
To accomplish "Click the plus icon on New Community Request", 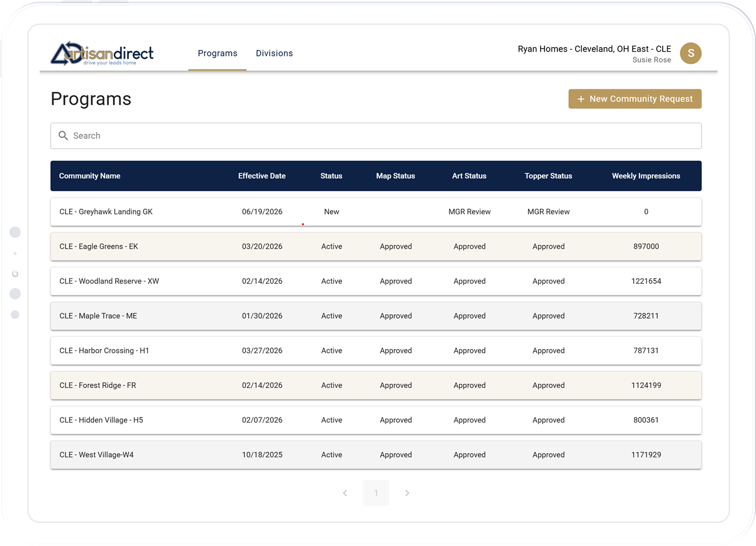I will click(x=580, y=99).
